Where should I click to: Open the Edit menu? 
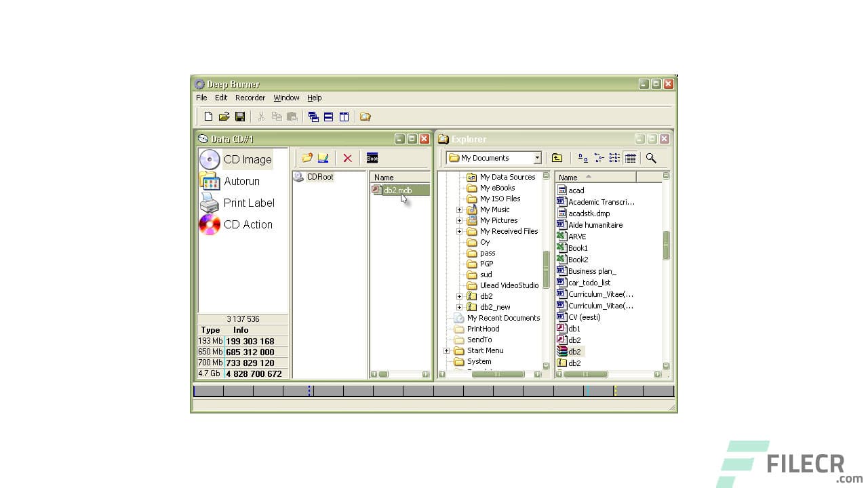[x=220, y=97]
